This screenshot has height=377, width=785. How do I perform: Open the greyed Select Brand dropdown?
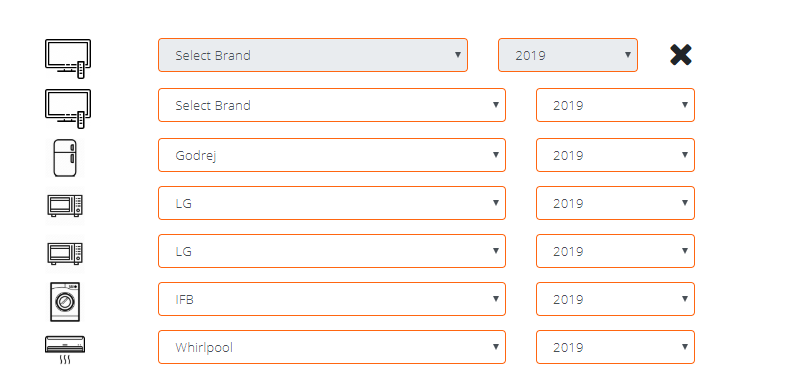[313, 55]
